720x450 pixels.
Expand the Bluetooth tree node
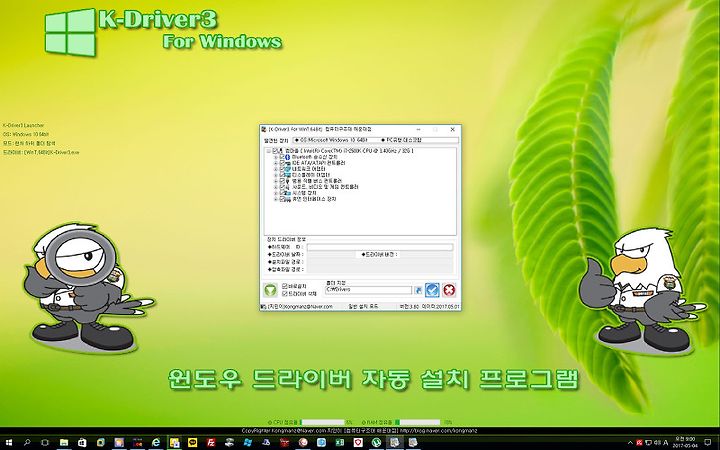click(x=276, y=157)
